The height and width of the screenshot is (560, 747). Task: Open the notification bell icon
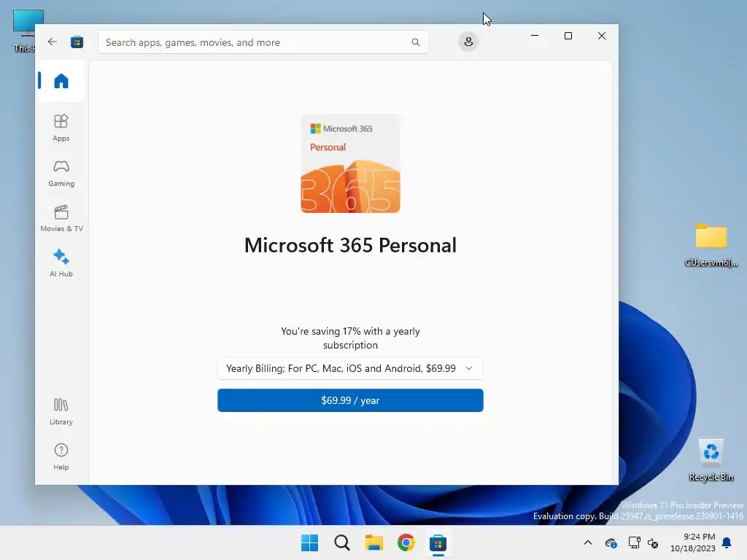tap(727, 542)
